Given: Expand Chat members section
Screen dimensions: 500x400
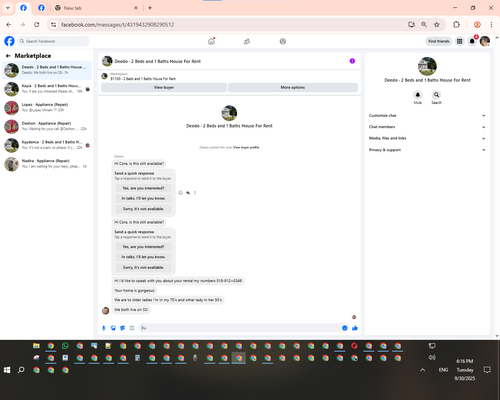Looking at the screenshot, I should click(x=427, y=127).
